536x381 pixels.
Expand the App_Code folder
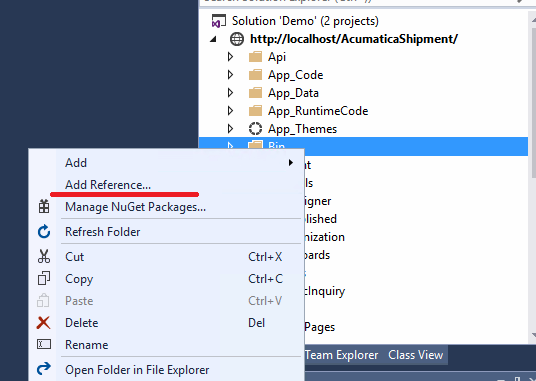pyautogui.click(x=230, y=75)
